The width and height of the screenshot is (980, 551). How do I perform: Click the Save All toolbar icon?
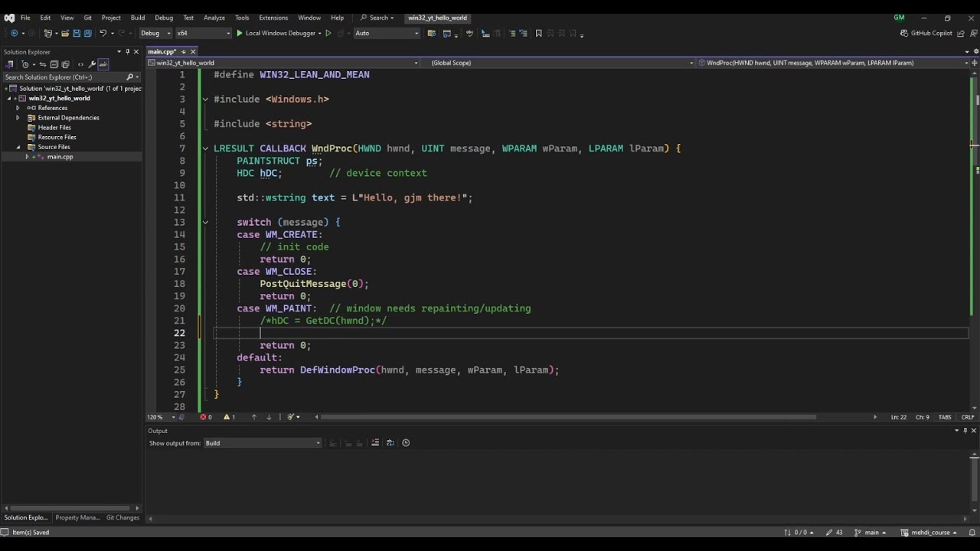tap(87, 34)
